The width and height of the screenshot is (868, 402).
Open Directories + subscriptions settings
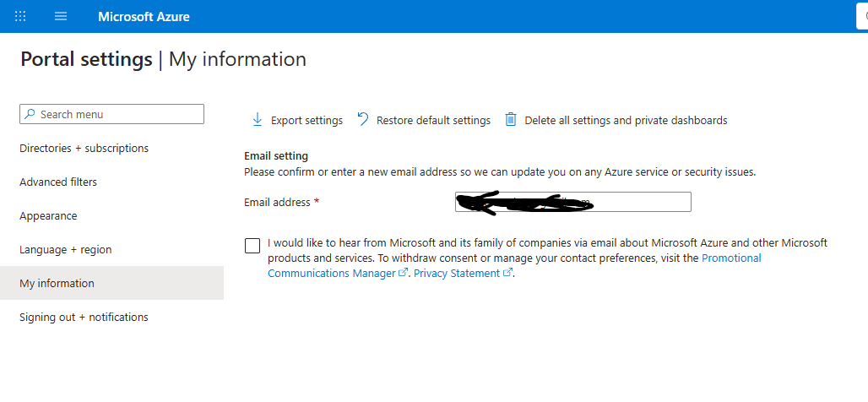(x=84, y=149)
